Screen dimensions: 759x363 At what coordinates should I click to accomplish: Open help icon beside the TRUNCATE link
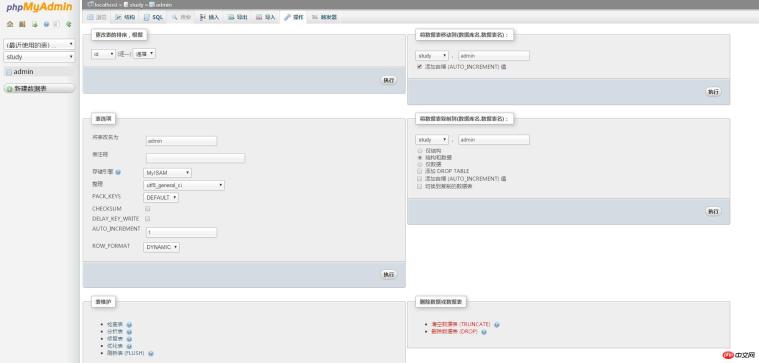coord(497,325)
